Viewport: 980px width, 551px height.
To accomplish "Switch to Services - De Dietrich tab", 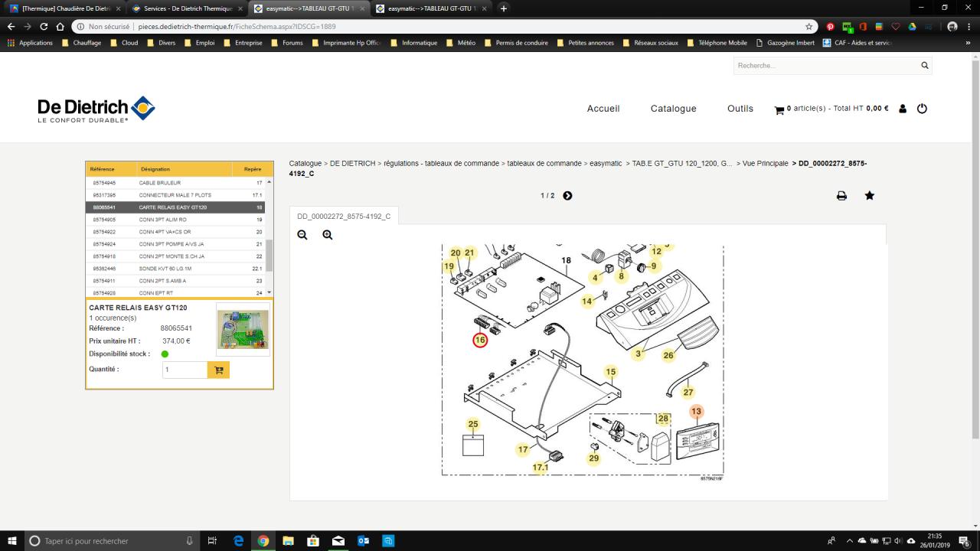I will tap(186, 8).
